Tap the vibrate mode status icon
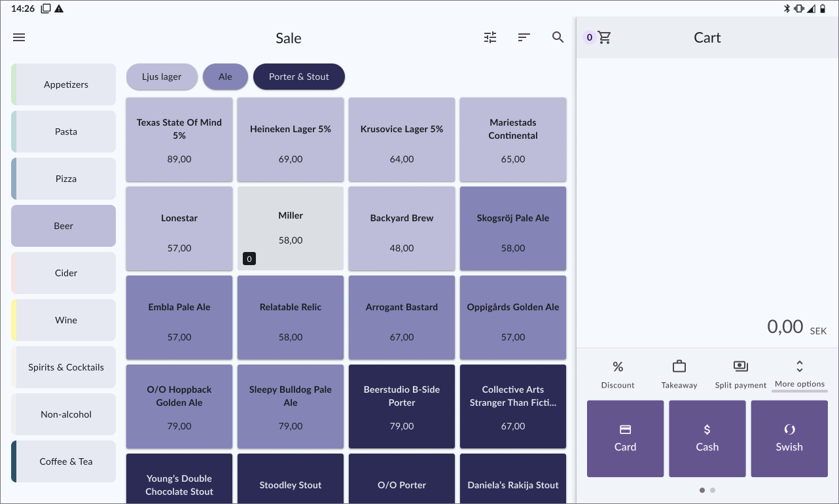This screenshot has width=839, height=504. coord(799,9)
